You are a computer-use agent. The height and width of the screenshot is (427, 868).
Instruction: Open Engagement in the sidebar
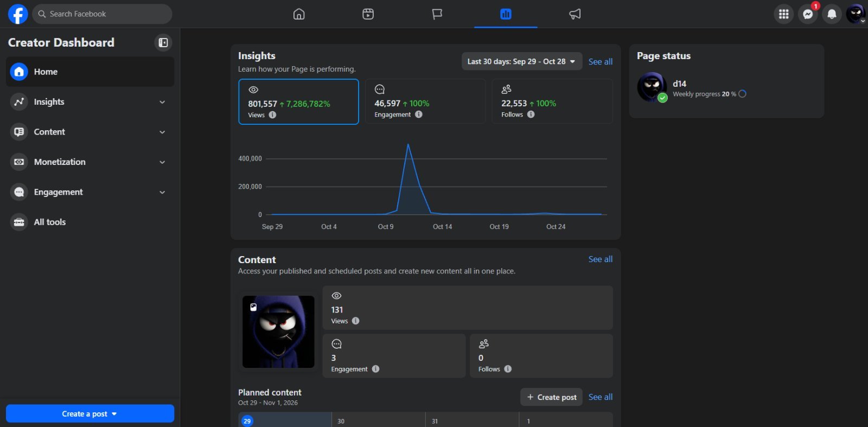pyautogui.click(x=90, y=192)
